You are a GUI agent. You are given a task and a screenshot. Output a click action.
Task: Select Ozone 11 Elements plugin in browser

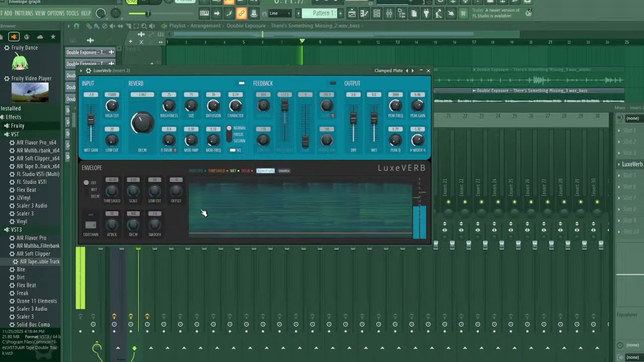tap(36, 301)
